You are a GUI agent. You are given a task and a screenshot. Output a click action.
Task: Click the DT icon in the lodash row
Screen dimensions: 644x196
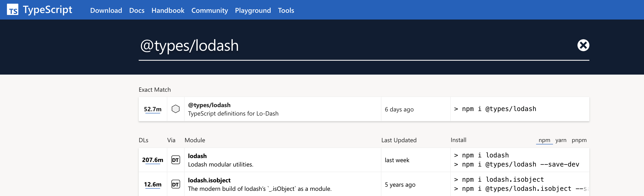[176, 160]
